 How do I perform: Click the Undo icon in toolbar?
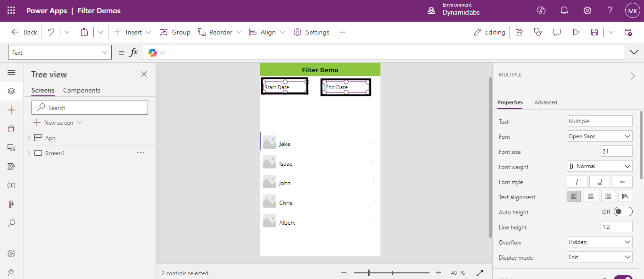51,32
